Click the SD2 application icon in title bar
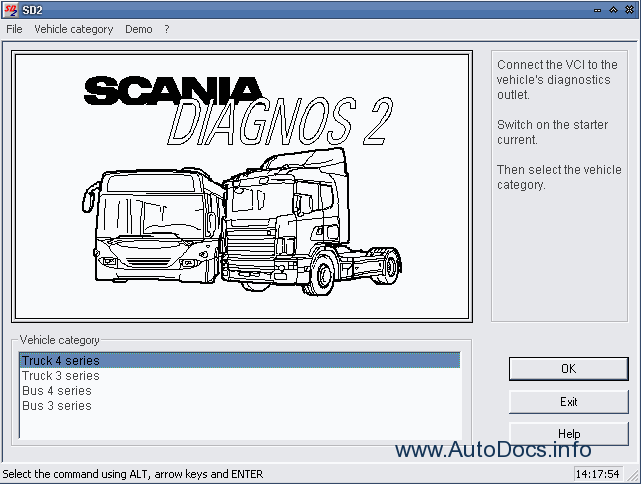 pos(11,10)
